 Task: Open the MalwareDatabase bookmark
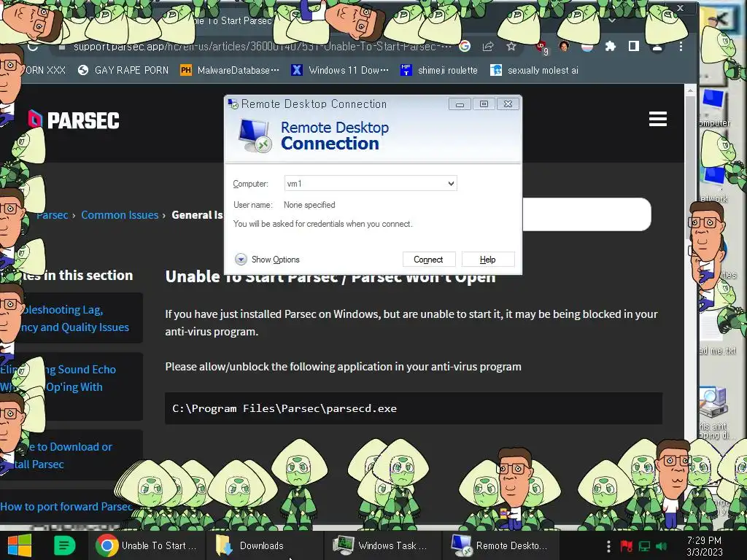pos(230,71)
